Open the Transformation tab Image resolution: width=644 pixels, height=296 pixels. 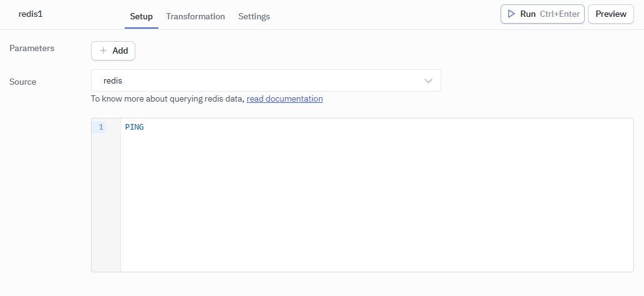(195, 16)
